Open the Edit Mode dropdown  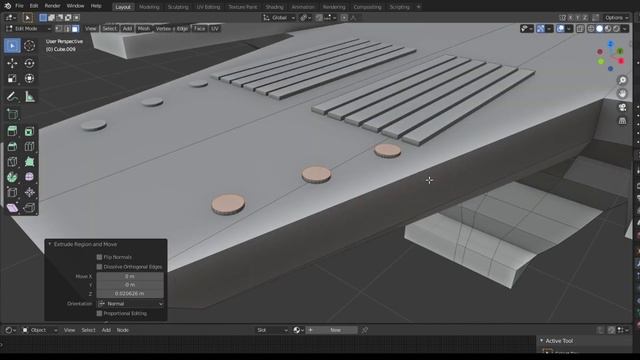tap(28, 29)
